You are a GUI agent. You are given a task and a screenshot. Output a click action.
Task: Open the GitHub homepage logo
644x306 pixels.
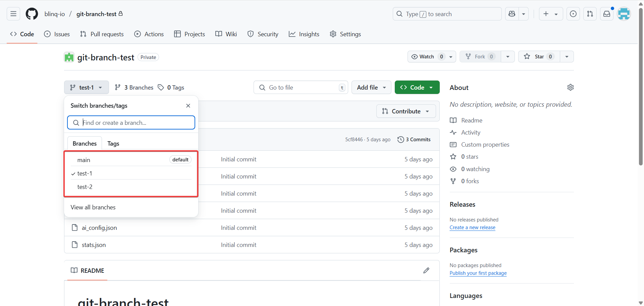[32, 14]
